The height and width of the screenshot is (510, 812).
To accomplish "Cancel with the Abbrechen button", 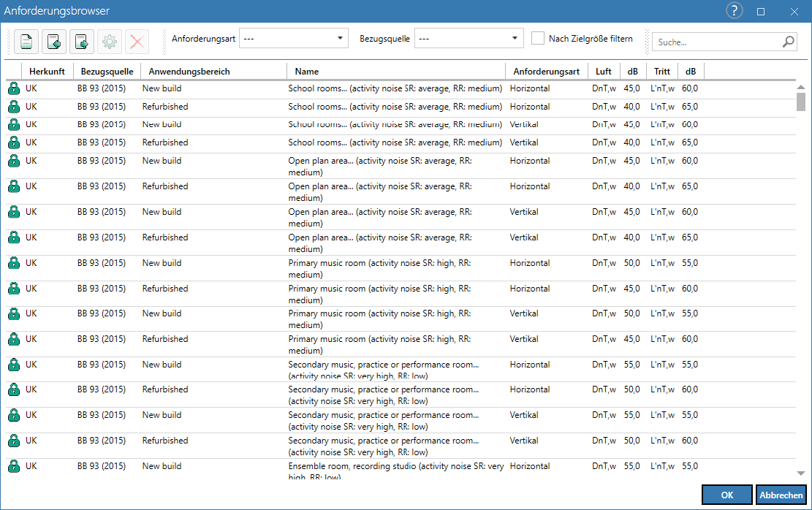I will coord(781,495).
